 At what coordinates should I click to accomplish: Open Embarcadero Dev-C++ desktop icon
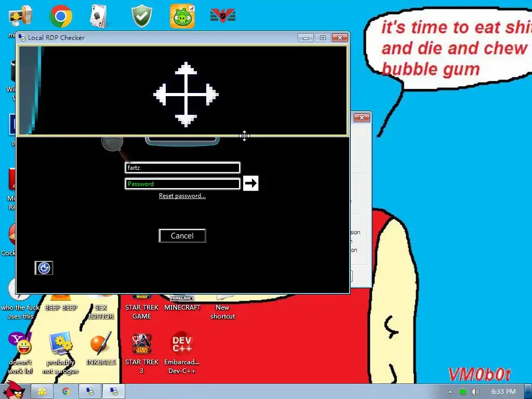pyautogui.click(x=182, y=353)
